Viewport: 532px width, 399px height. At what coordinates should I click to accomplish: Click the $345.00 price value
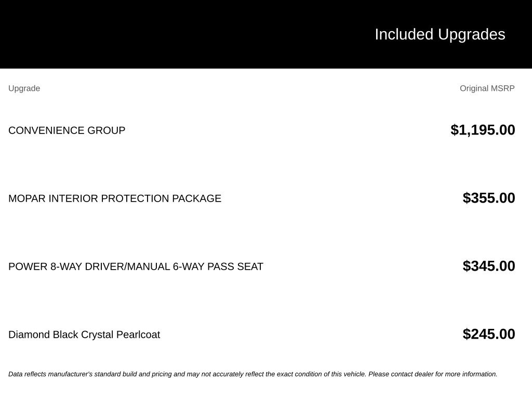tap(488, 266)
